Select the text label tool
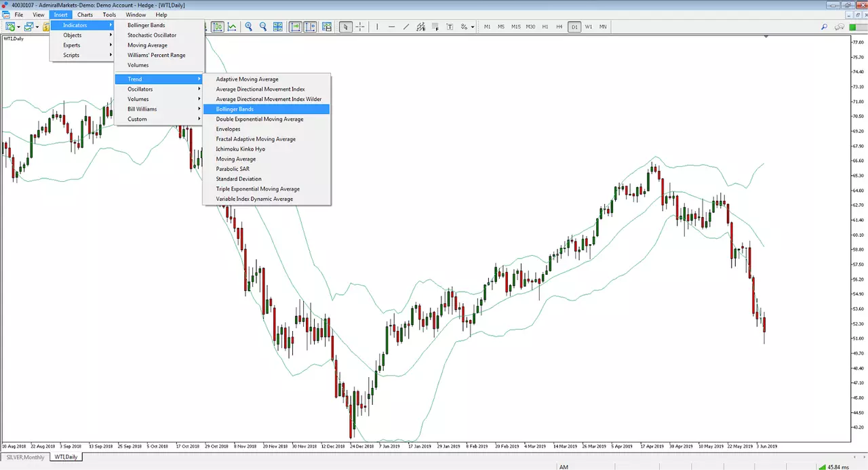 [450, 26]
